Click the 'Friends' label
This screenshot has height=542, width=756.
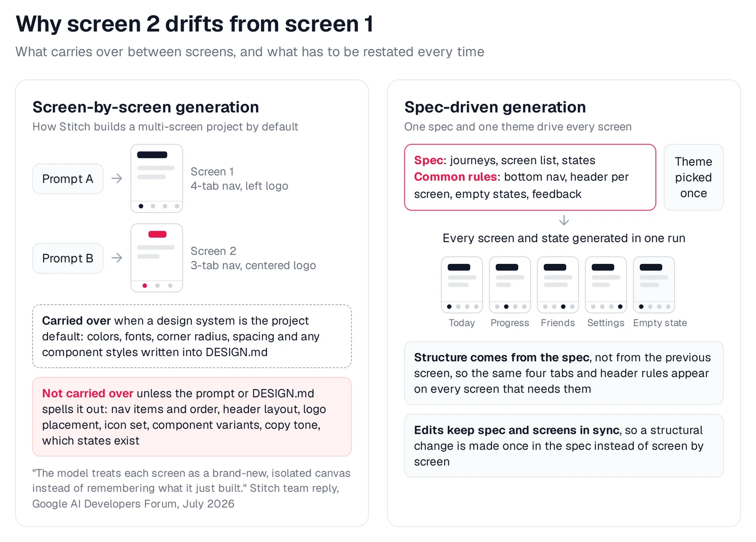558,323
